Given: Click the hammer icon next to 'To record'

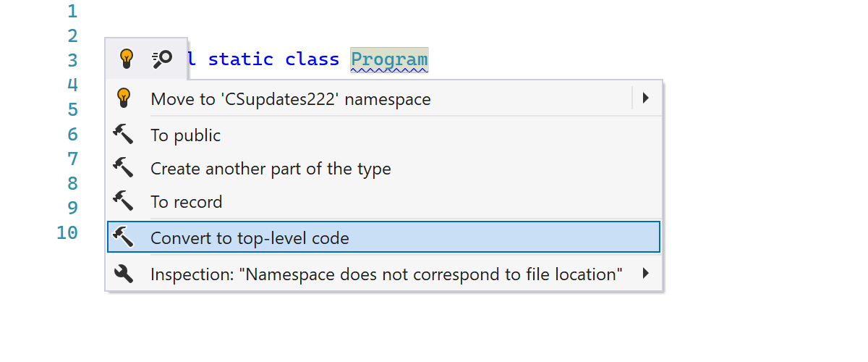Looking at the screenshot, I should coord(124,201).
